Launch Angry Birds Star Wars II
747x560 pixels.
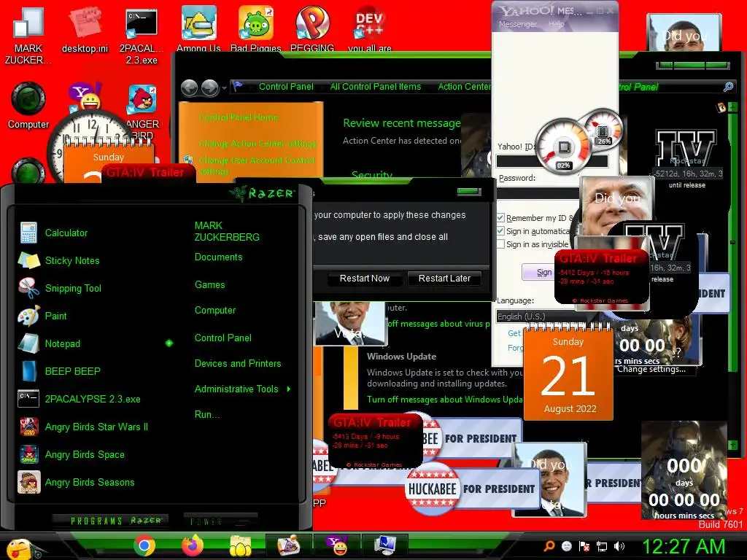pos(96,427)
